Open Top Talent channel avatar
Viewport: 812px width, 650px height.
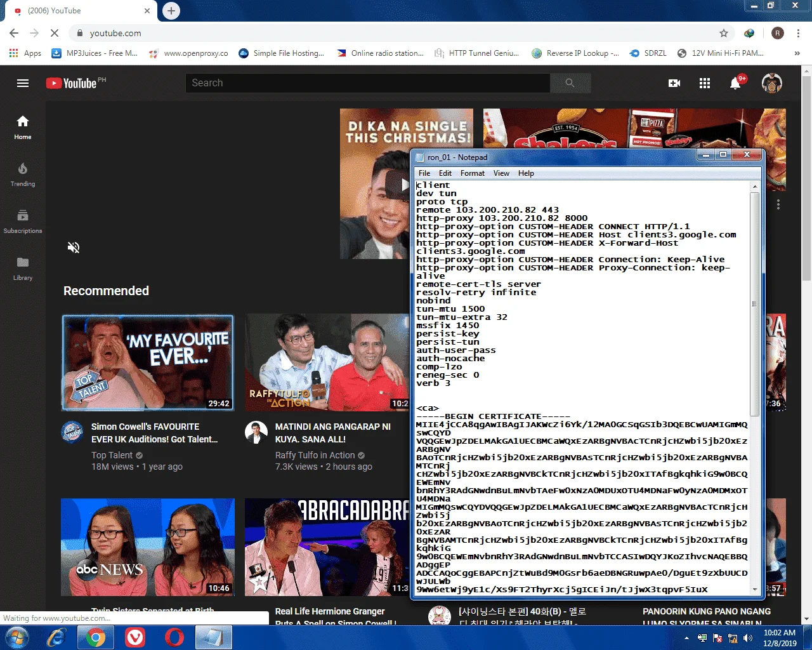(72, 432)
